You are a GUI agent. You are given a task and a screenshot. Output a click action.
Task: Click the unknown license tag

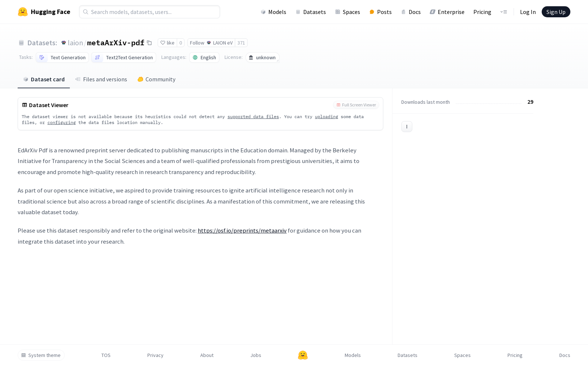pyautogui.click(x=262, y=57)
